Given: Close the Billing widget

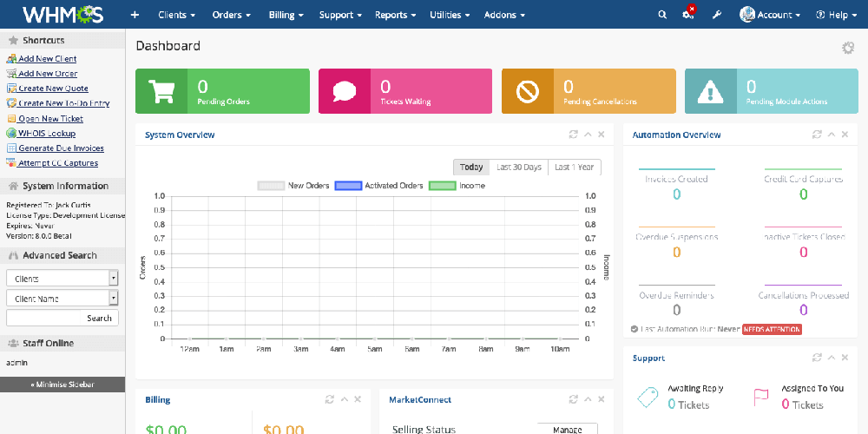Looking at the screenshot, I should 358,399.
